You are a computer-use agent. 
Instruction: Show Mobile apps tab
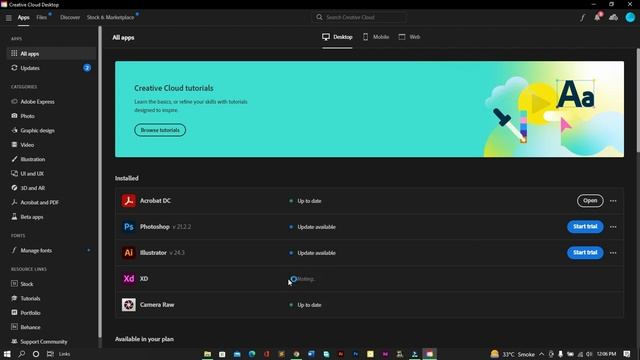pos(376,37)
